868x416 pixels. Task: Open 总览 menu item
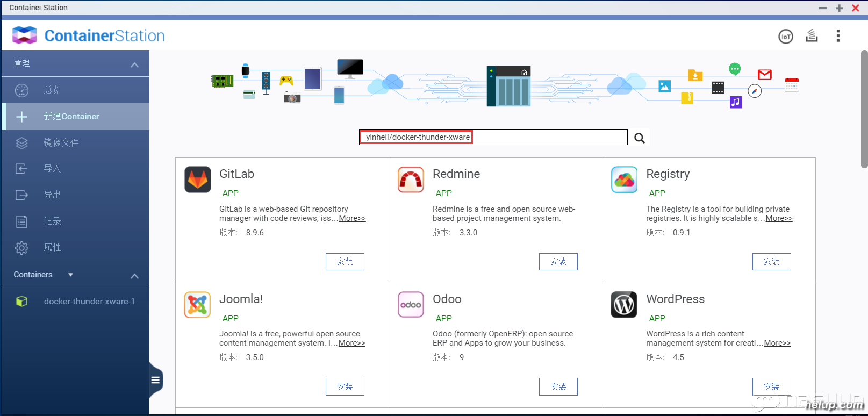[x=75, y=90]
